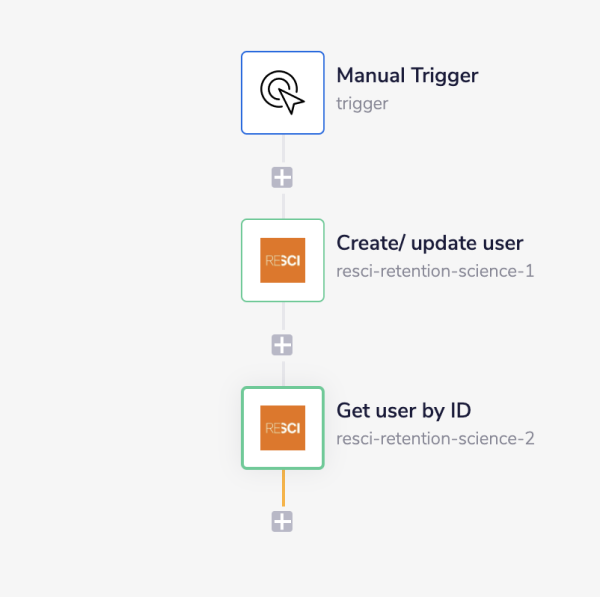Image resolution: width=600 pixels, height=598 pixels.
Task: Click connector line directly beneath Create/ update user node
Action: coord(283,317)
